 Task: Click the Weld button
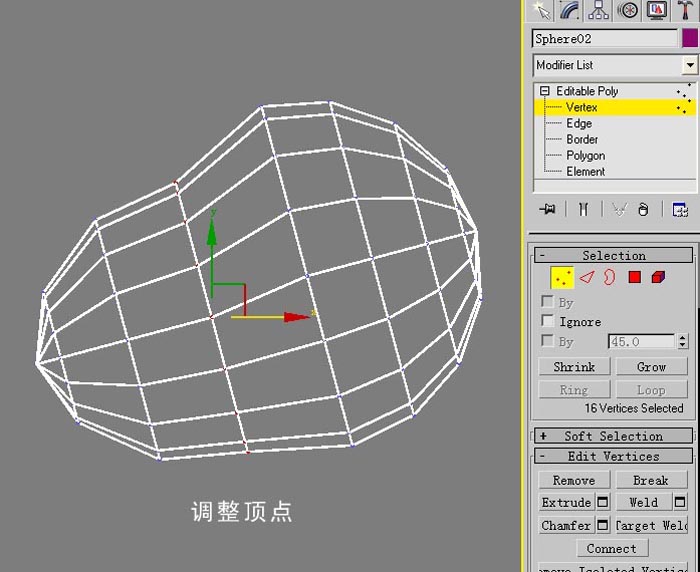(x=644, y=502)
